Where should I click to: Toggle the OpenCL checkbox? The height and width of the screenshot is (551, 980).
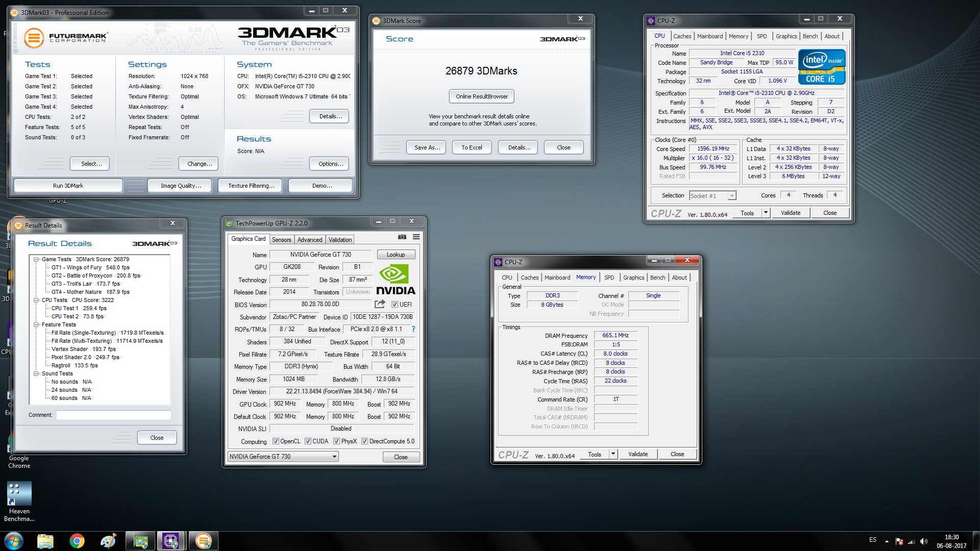point(276,441)
